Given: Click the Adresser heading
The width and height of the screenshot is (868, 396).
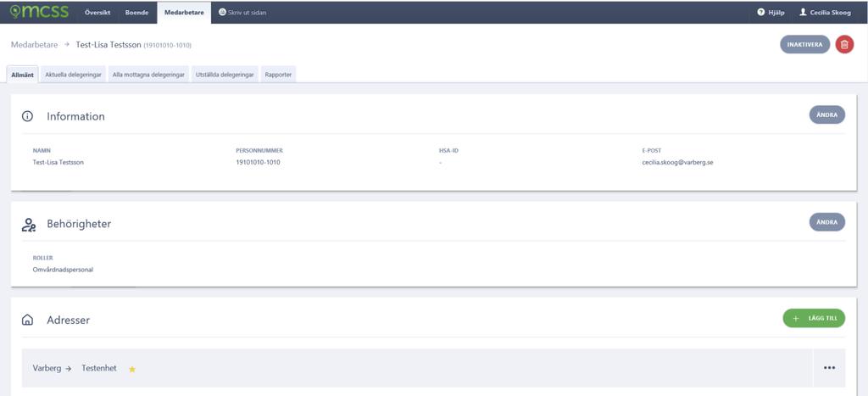Looking at the screenshot, I should pos(68,321).
